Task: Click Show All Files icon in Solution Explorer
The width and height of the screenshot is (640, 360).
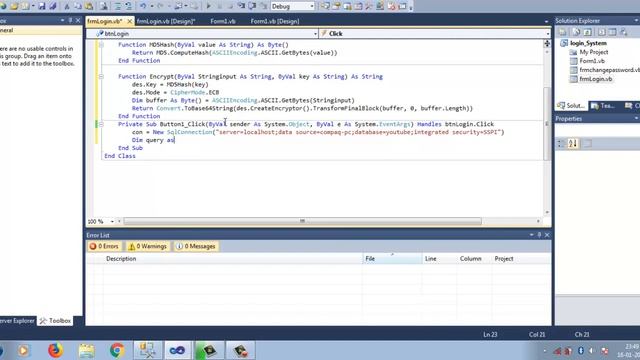Action: click(x=576, y=32)
